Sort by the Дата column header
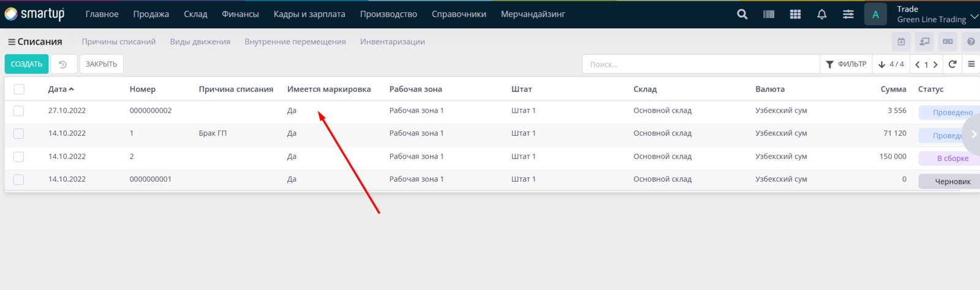Image resolution: width=980 pixels, height=290 pixels. [x=58, y=89]
